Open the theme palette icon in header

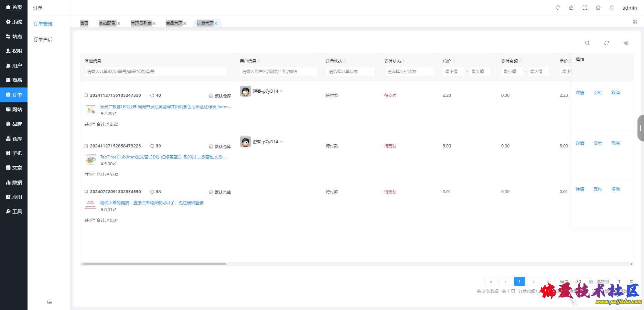pos(558,8)
